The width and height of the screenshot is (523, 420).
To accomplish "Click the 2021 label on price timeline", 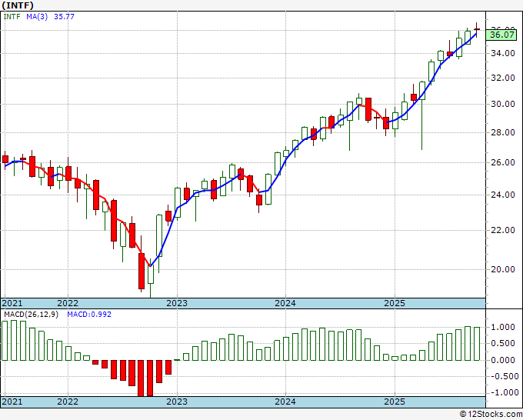I will [x=12, y=303].
